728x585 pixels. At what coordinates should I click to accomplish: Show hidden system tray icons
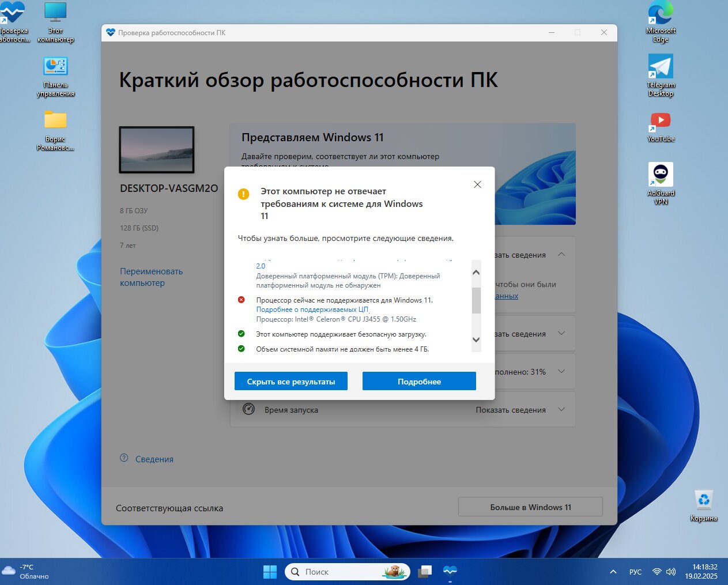613,572
